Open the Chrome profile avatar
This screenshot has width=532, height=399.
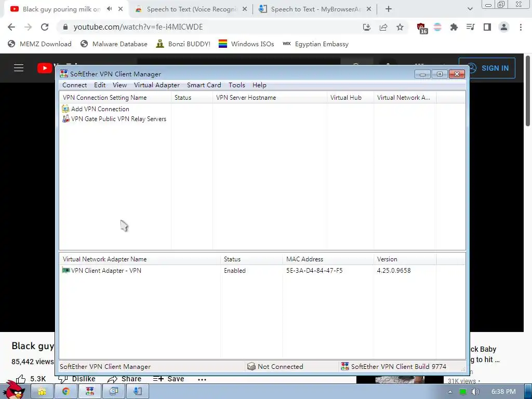(504, 27)
